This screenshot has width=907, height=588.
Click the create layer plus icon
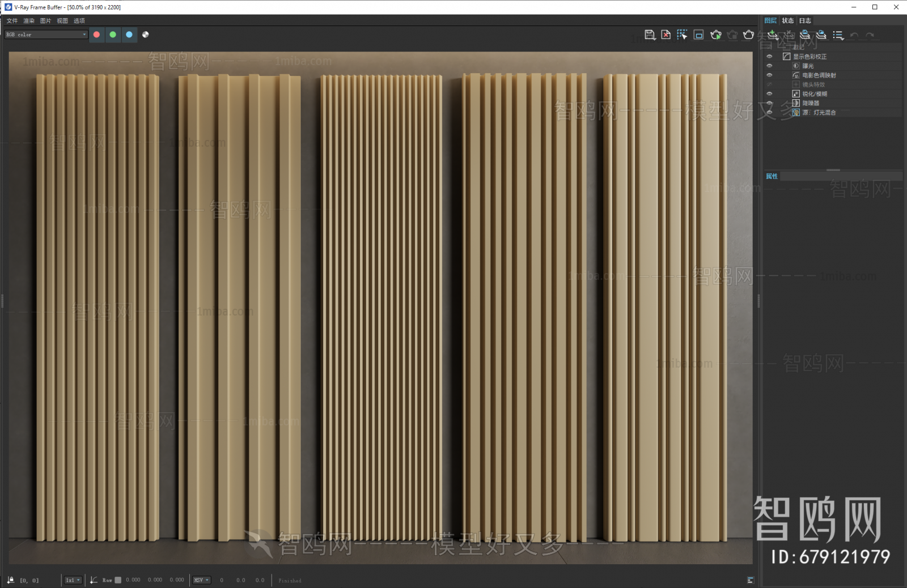tap(773, 35)
